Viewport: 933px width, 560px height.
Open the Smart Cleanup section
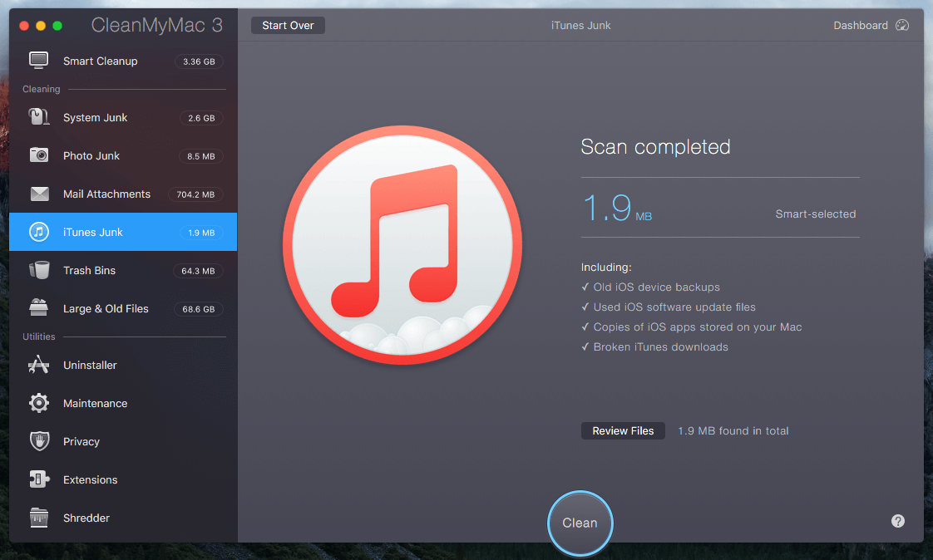[123, 61]
